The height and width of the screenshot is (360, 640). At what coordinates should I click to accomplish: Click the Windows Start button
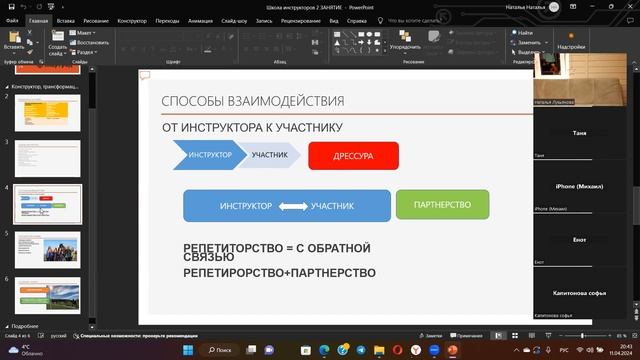click(188, 350)
